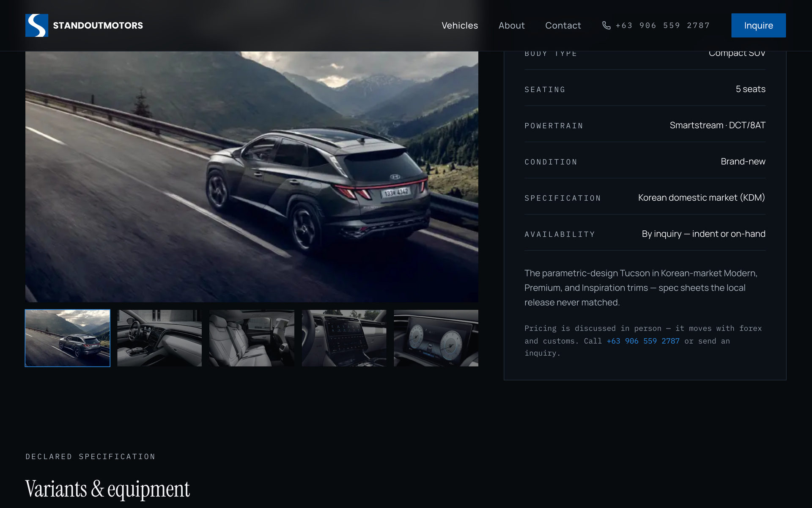Click the phone handset icon in header
The height and width of the screenshot is (508, 812).
coord(606,25)
